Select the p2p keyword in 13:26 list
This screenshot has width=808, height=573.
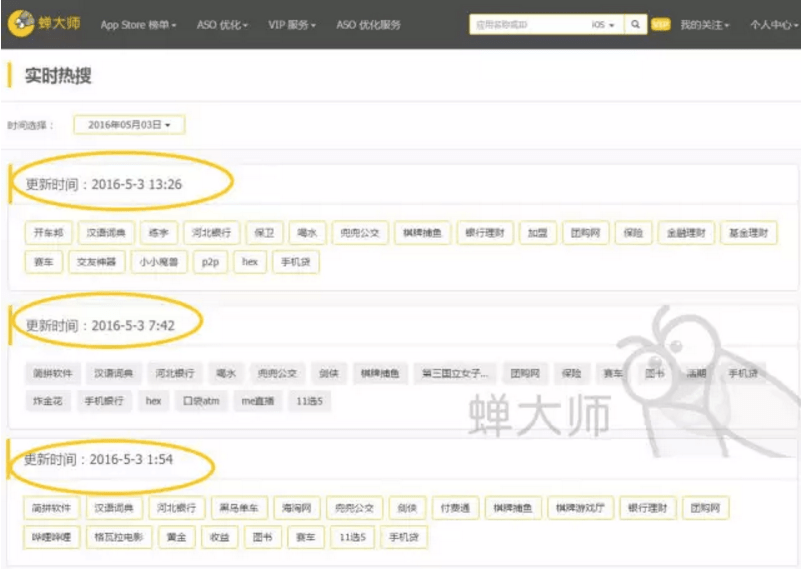point(209,262)
